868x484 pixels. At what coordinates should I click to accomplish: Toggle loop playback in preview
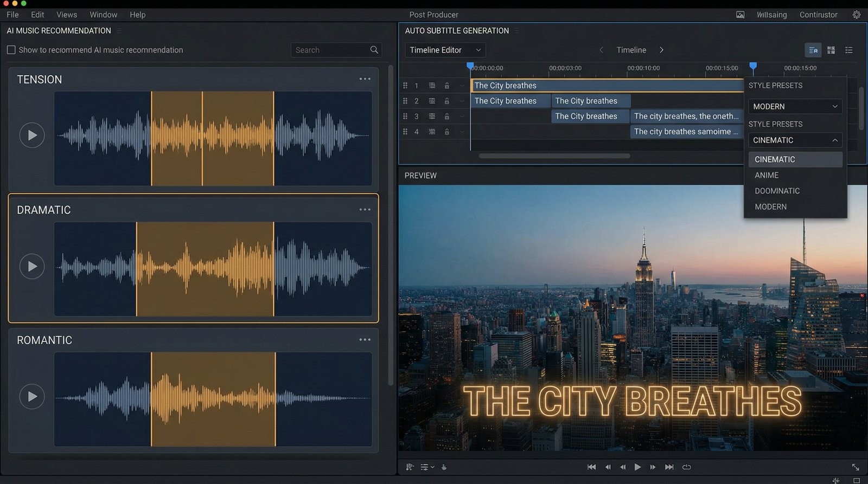coord(687,467)
